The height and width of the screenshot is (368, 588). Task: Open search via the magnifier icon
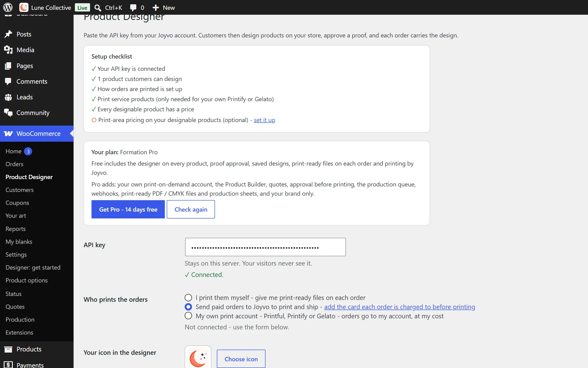(x=98, y=8)
